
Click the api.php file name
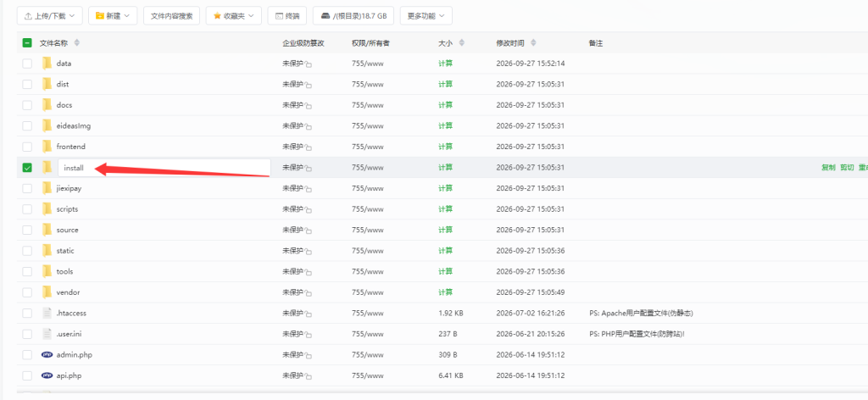(70, 375)
